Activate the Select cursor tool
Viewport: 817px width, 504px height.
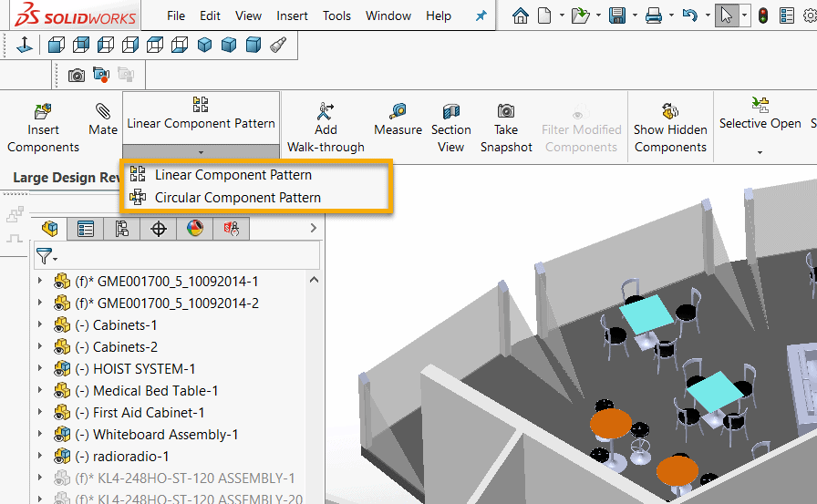pyautogui.click(x=726, y=15)
